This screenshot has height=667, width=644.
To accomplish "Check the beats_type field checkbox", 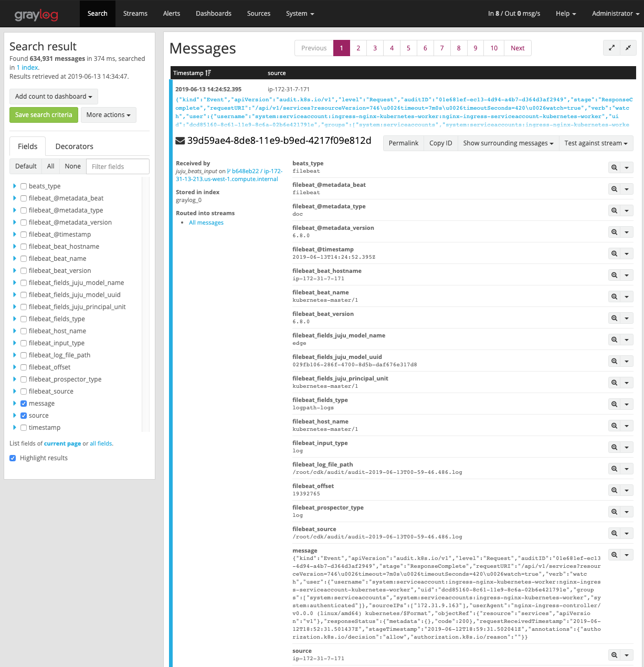I will click(24, 186).
